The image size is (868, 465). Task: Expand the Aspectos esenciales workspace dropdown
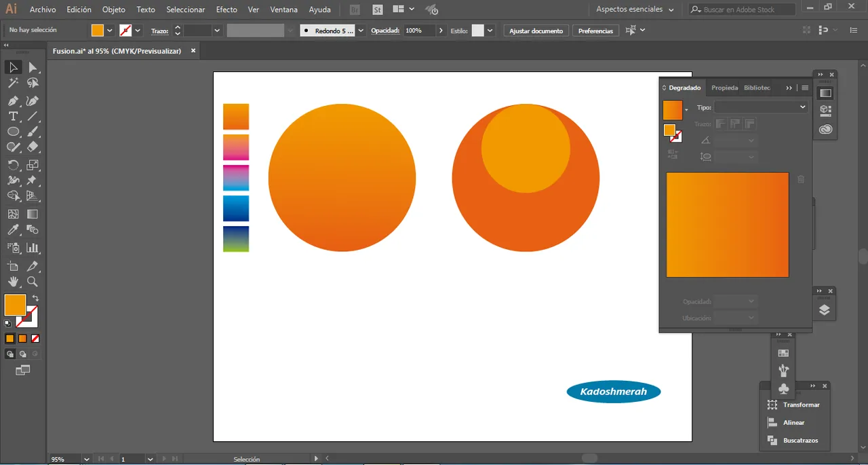pyautogui.click(x=634, y=10)
